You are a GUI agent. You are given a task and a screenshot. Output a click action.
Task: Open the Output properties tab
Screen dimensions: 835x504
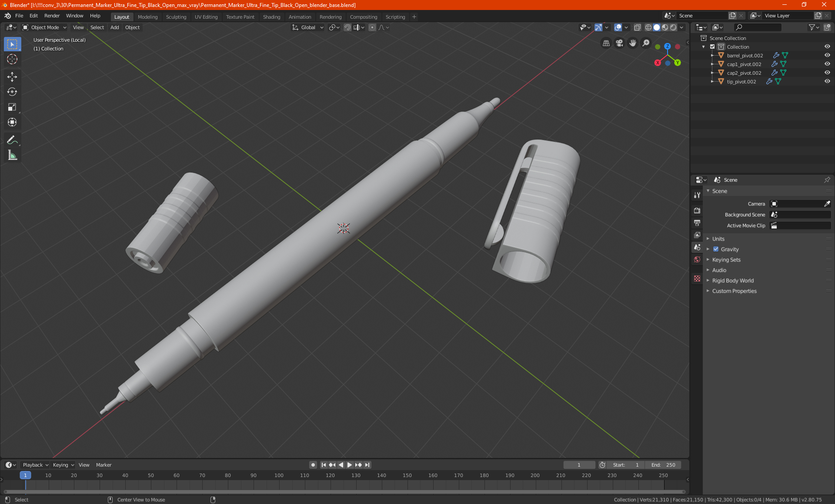(x=697, y=223)
